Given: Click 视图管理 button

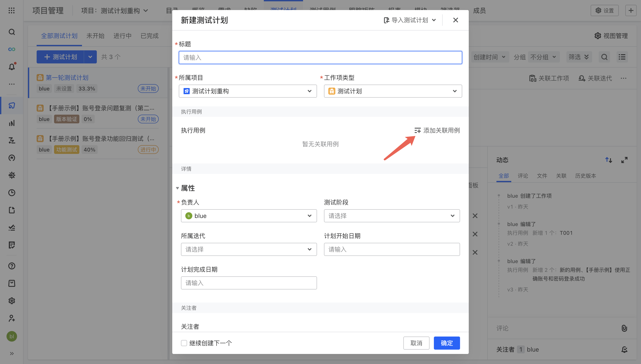Looking at the screenshot, I should coord(611,36).
